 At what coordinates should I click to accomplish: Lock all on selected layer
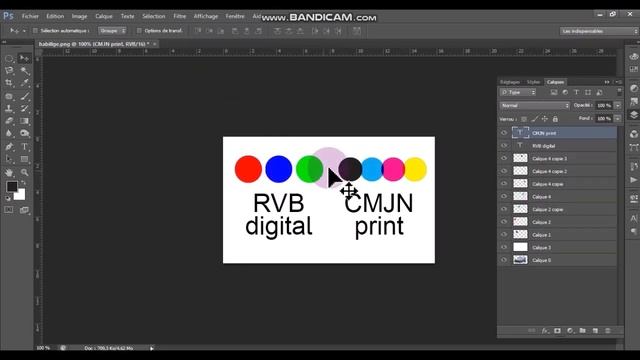point(555,119)
